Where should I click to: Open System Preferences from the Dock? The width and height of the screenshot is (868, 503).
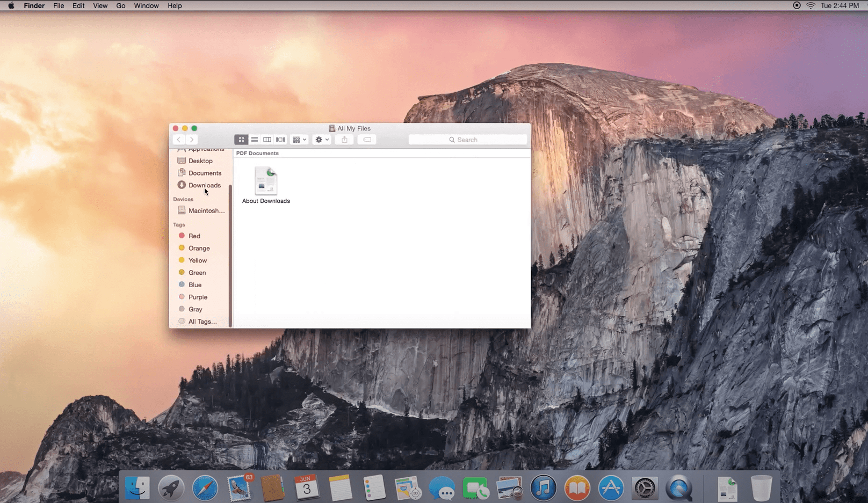[645, 489]
